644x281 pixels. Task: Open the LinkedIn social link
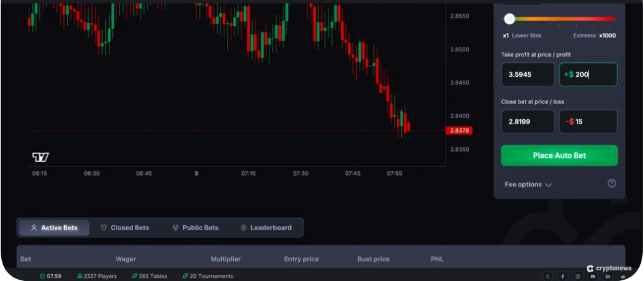pos(607,277)
